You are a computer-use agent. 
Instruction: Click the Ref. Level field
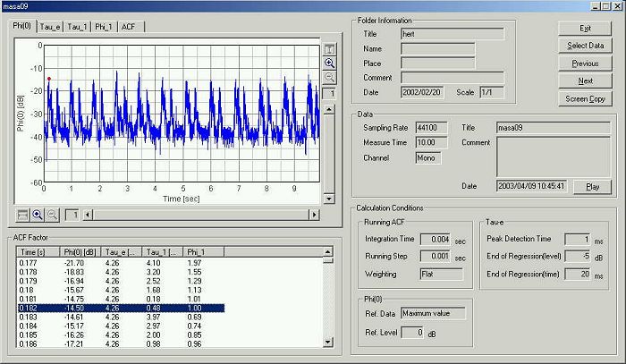[412, 333]
